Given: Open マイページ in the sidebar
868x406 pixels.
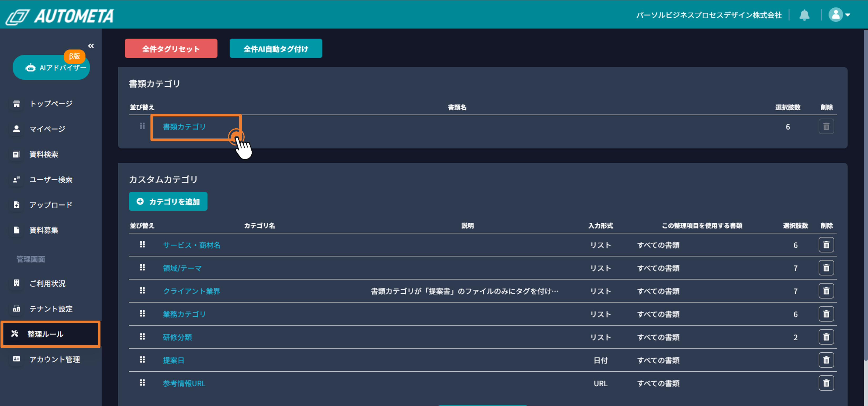Looking at the screenshot, I should [47, 129].
